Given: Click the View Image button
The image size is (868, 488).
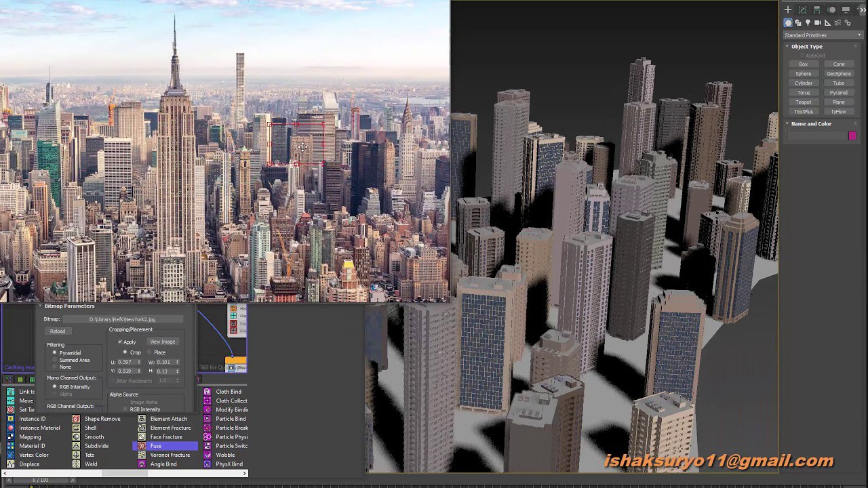Looking at the screenshot, I should 162,342.
